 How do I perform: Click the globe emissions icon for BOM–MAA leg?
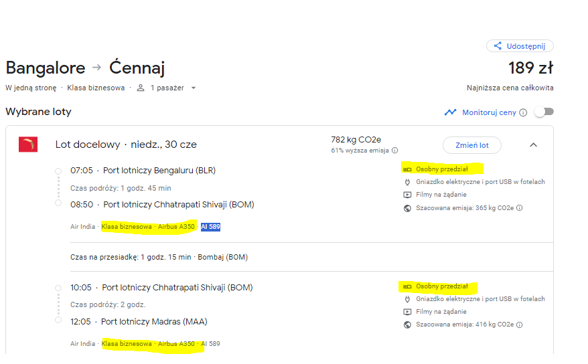coord(407,325)
